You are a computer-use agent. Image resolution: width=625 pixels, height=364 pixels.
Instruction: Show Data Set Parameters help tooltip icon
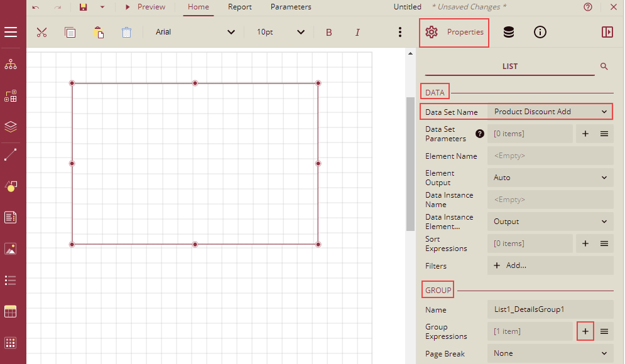tap(480, 134)
